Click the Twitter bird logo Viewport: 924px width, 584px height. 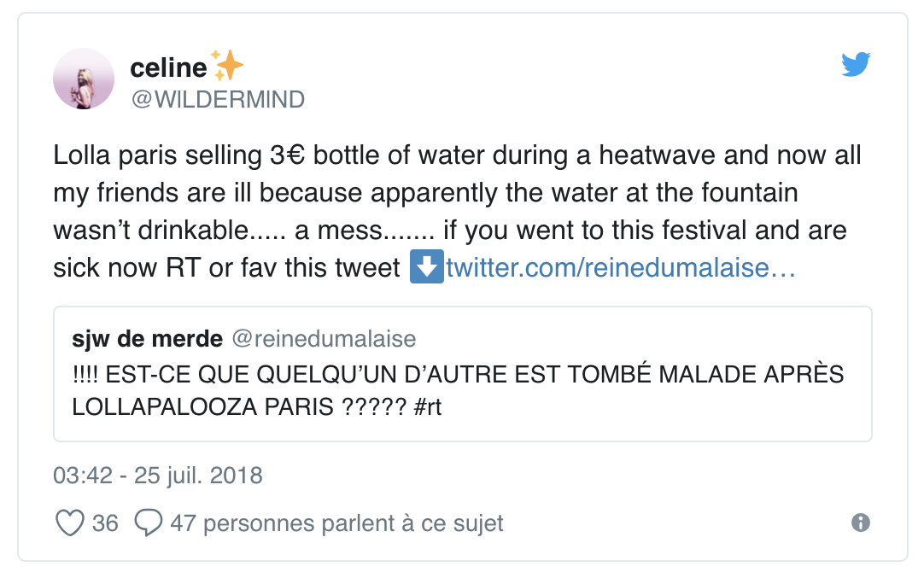point(856,65)
